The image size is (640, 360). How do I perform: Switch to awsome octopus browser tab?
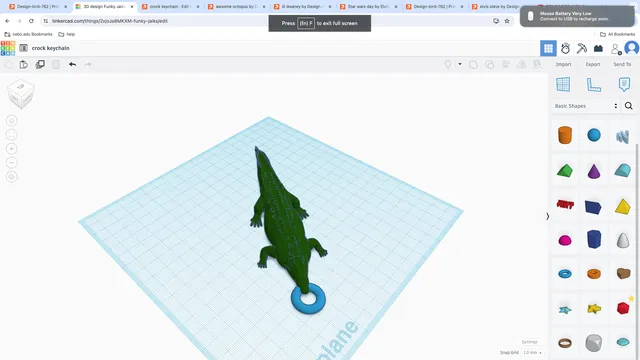point(237,7)
